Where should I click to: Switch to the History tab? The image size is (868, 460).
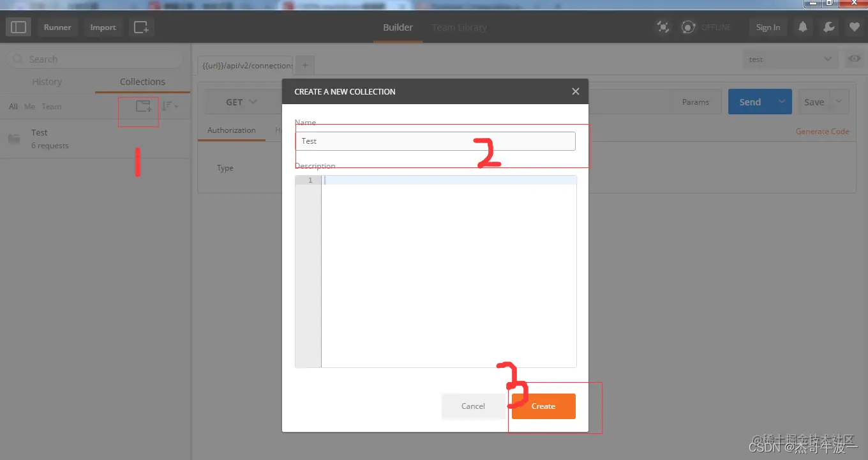tap(47, 82)
